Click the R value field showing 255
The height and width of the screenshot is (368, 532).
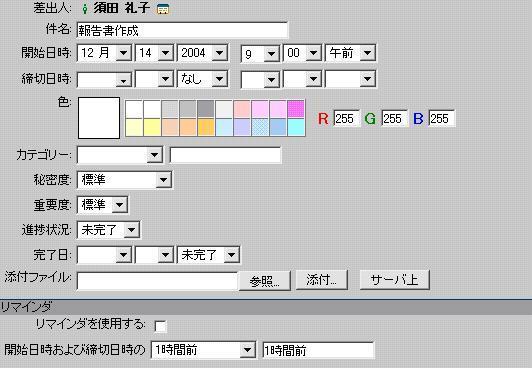point(346,119)
